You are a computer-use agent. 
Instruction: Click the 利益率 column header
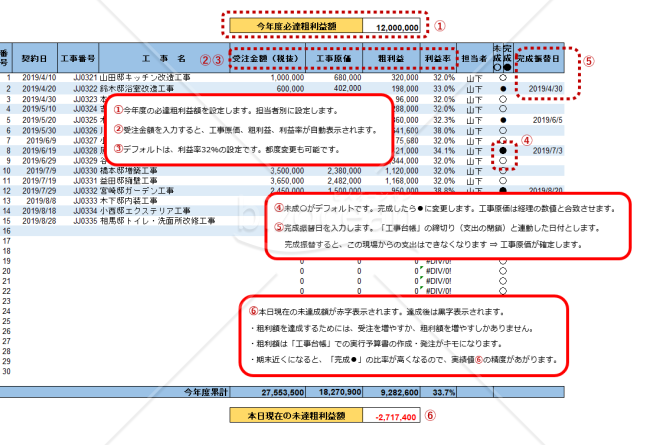tap(438, 58)
